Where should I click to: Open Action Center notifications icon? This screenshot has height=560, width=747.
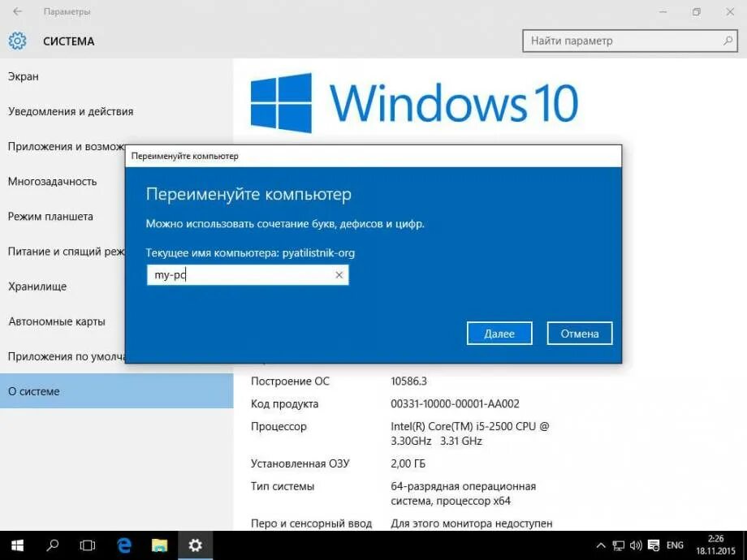click(654, 545)
